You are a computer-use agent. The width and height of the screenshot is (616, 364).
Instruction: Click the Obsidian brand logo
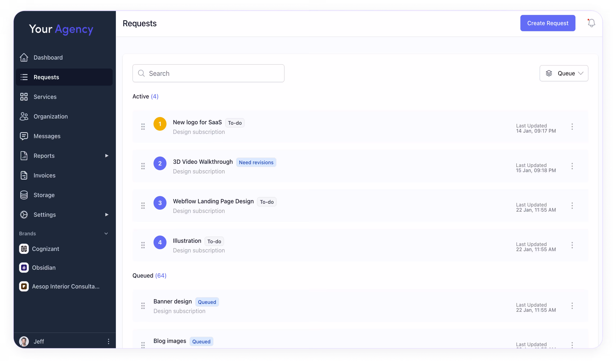[24, 268]
